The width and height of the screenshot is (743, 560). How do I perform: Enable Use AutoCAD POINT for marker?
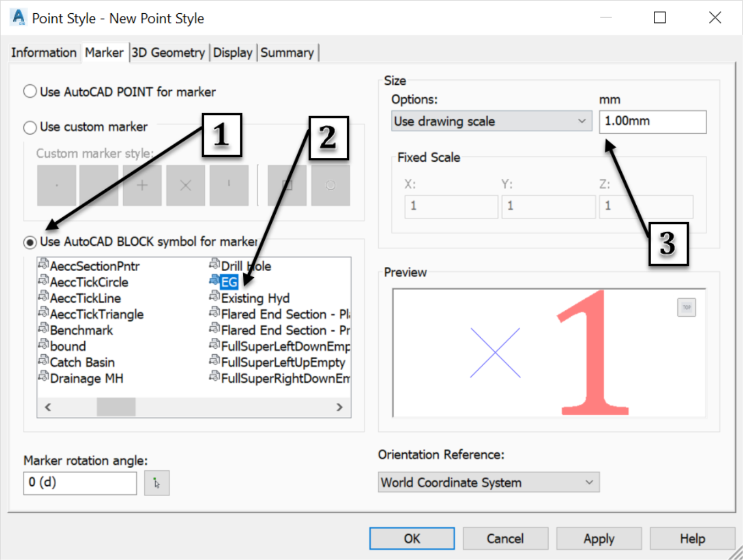(x=119, y=92)
